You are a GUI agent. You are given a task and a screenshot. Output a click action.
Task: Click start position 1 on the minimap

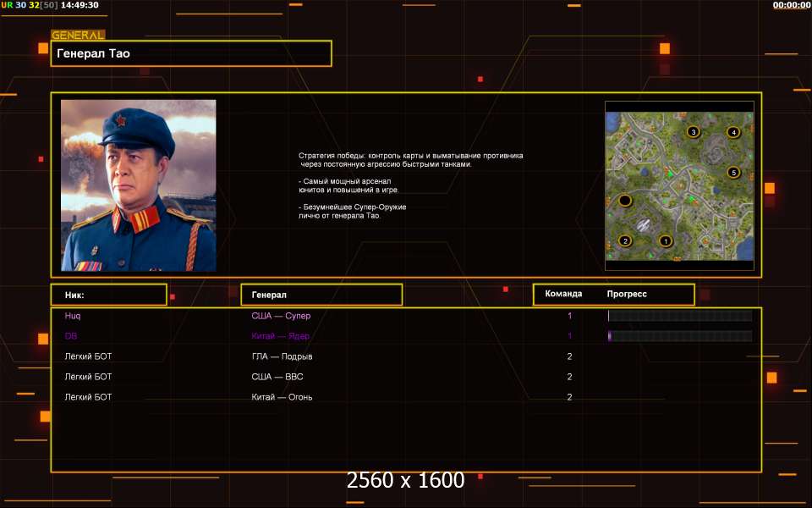pyautogui.click(x=666, y=240)
